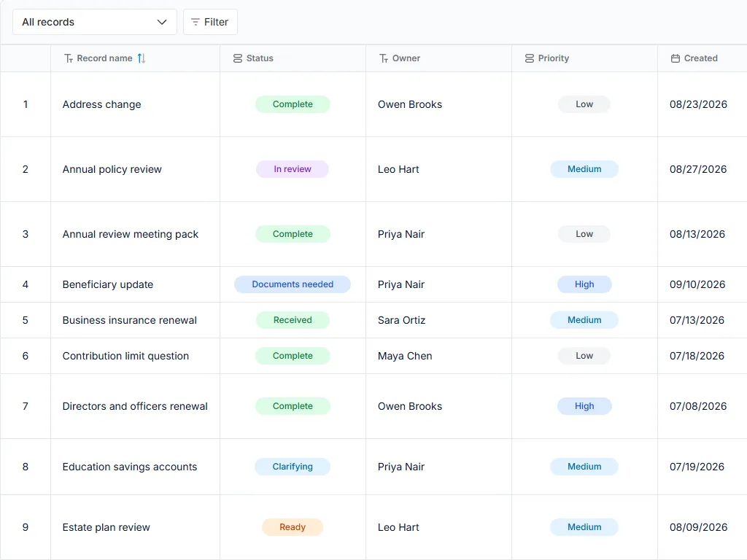
Task: Click the select-type icon beside Priority header
Action: (530, 58)
